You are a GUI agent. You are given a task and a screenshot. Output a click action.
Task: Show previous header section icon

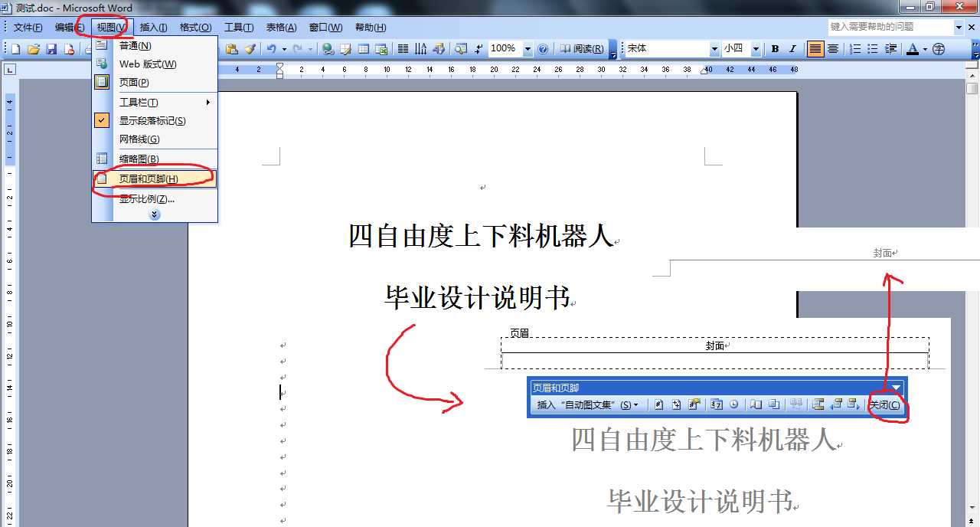coord(835,404)
